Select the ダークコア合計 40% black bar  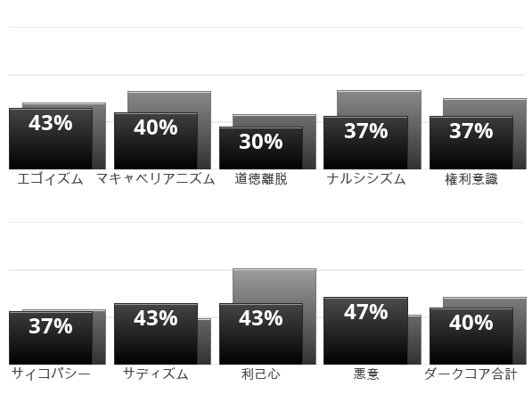pyautogui.click(x=471, y=336)
